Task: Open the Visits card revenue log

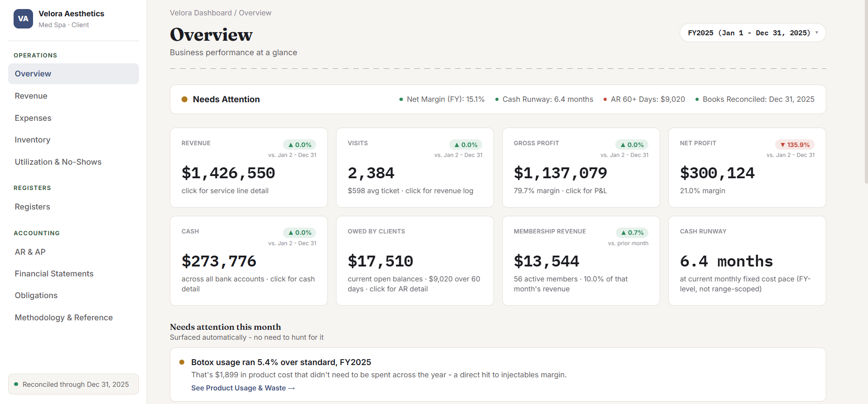Action: pyautogui.click(x=415, y=168)
